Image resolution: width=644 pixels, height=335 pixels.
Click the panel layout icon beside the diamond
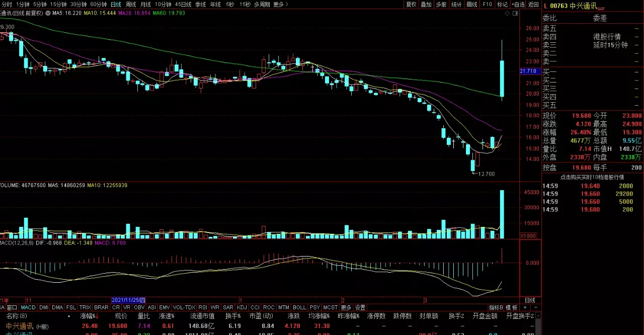514,14
